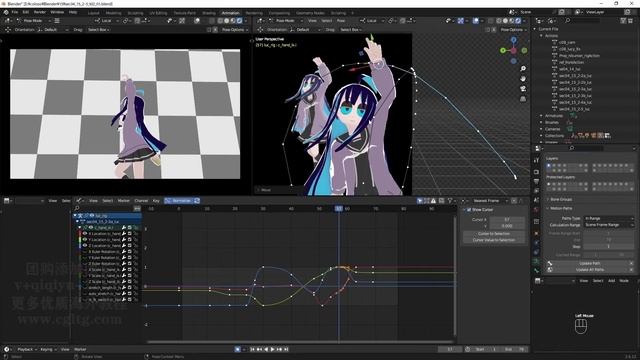The image size is (640, 360).
Task: Open the Playback popover
Action: click(27, 349)
